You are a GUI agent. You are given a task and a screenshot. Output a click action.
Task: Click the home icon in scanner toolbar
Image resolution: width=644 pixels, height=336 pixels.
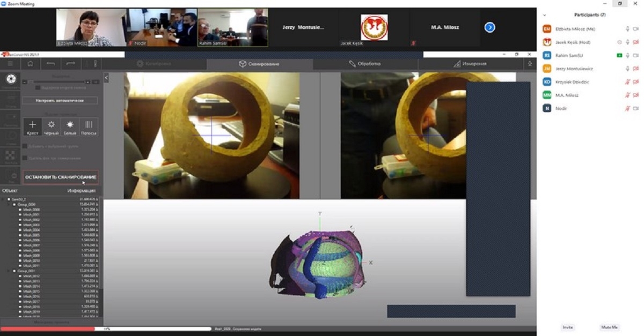click(x=30, y=64)
